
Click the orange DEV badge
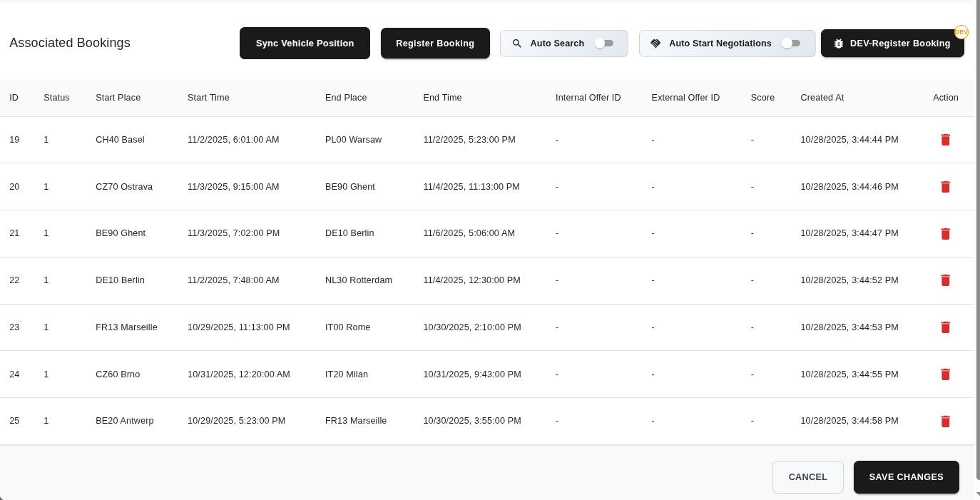(963, 32)
